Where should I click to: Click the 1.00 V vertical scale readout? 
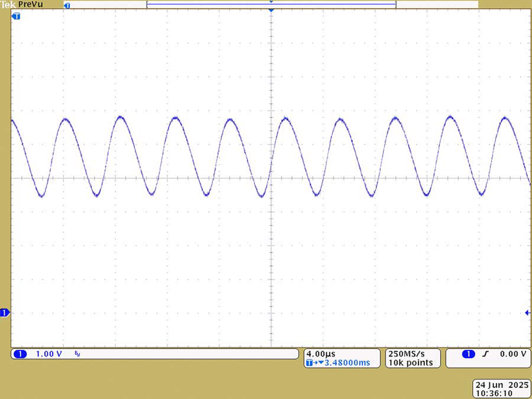coord(49,354)
